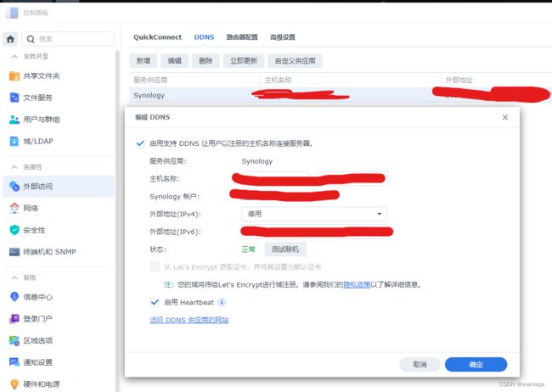Switch to the 高级设置 tab
The width and height of the screenshot is (552, 392).
[x=282, y=37]
